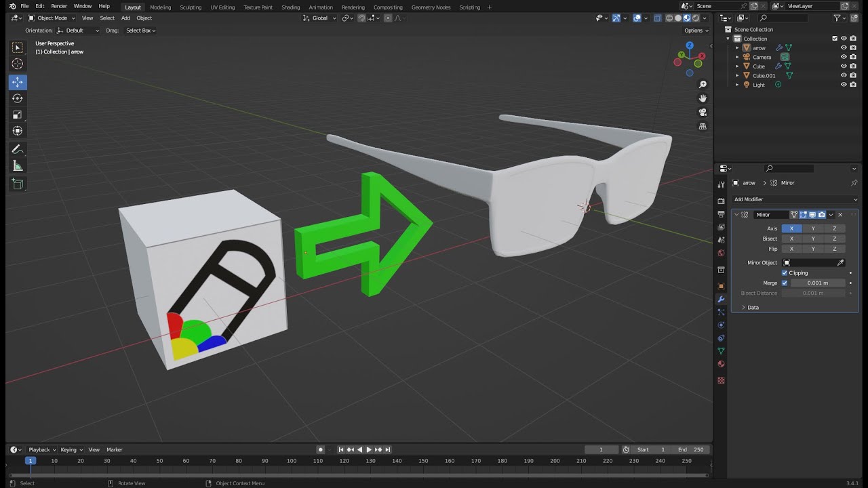This screenshot has height=488, width=868.
Task: Hide the arrow object in the outliner
Action: (844, 48)
